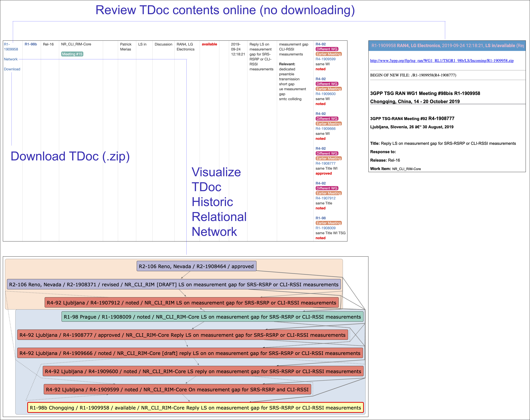Image resolution: width=530 pixels, height=420 pixels.
Task: Click the 'LS in' type cell
Action: point(142,44)
